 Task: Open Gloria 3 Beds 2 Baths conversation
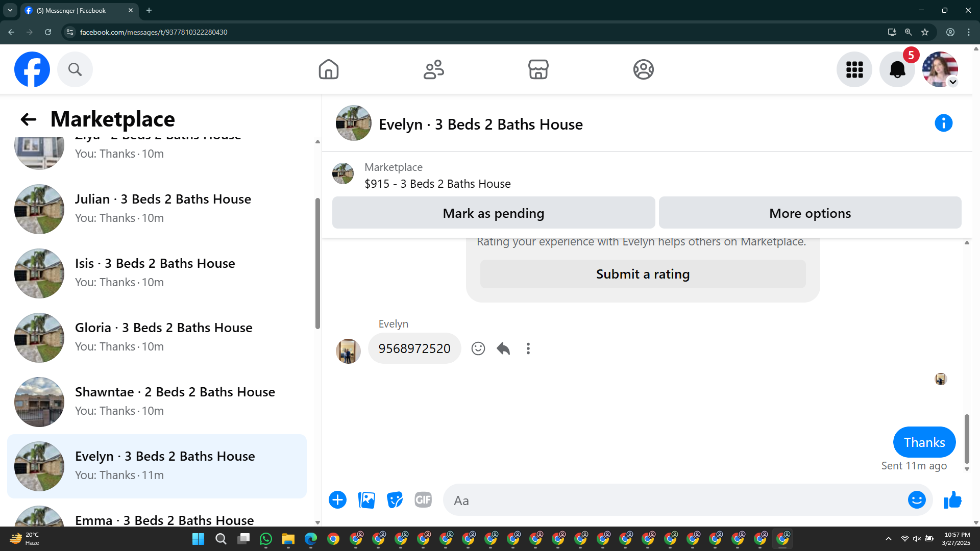[x=157, y=338]
